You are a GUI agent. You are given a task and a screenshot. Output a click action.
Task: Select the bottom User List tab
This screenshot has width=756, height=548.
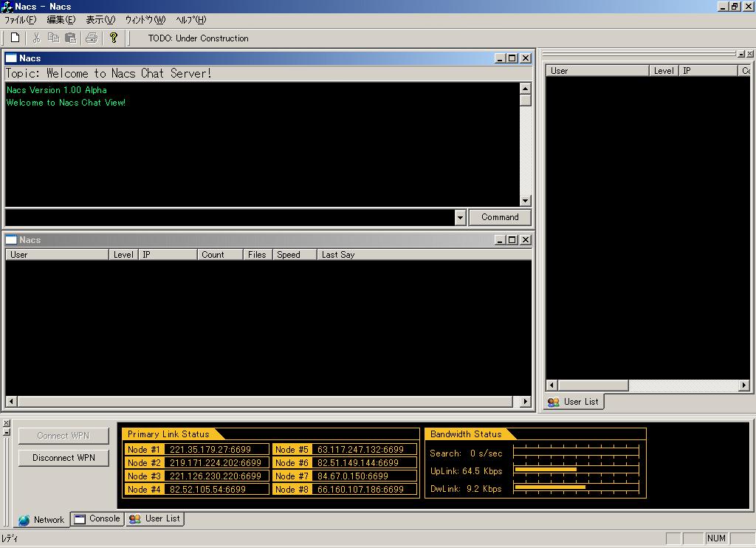[155, 519]
